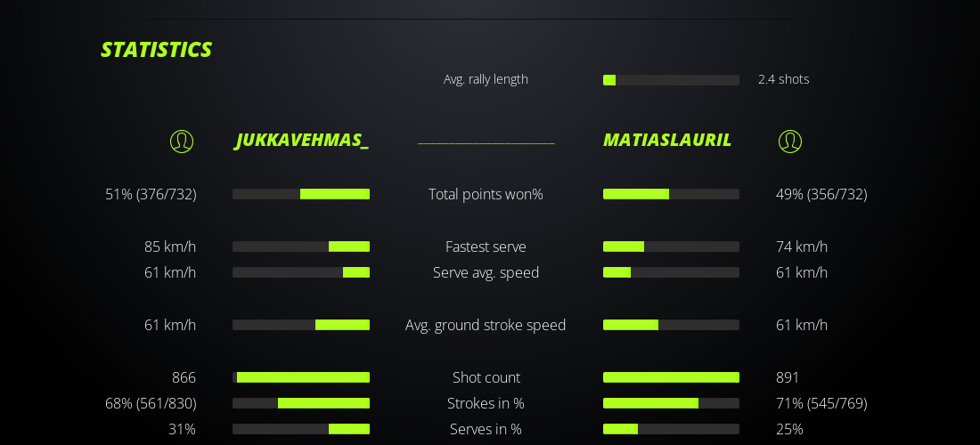Click JUKKAVEHMAS_ total points won bar
This screenshot has width=980, height=445.
click(301, 194)
